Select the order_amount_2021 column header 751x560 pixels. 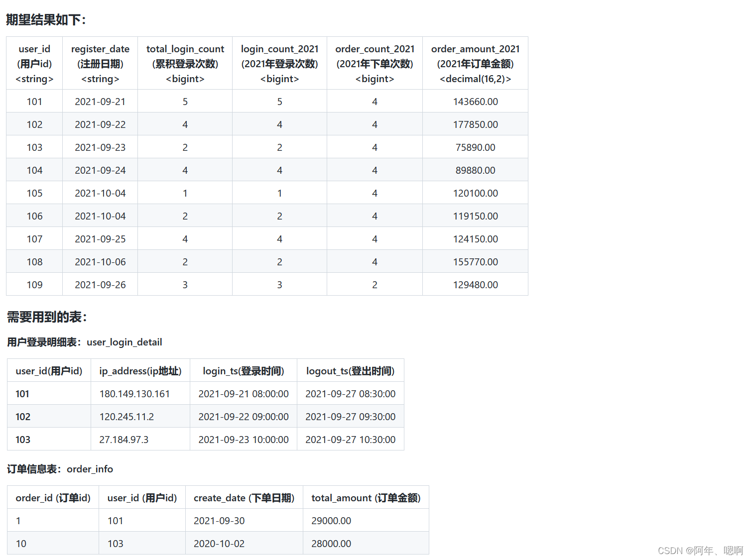pyautogui.click(x=476, y=63)
